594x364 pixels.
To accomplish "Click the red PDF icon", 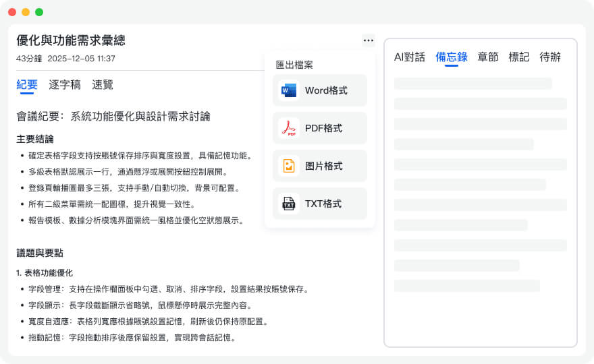I will pos(289,128).
